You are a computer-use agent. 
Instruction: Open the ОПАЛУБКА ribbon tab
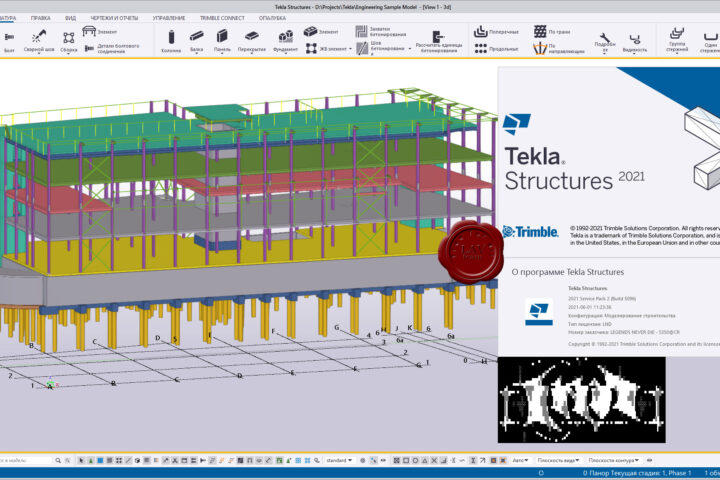click(272, 18)
